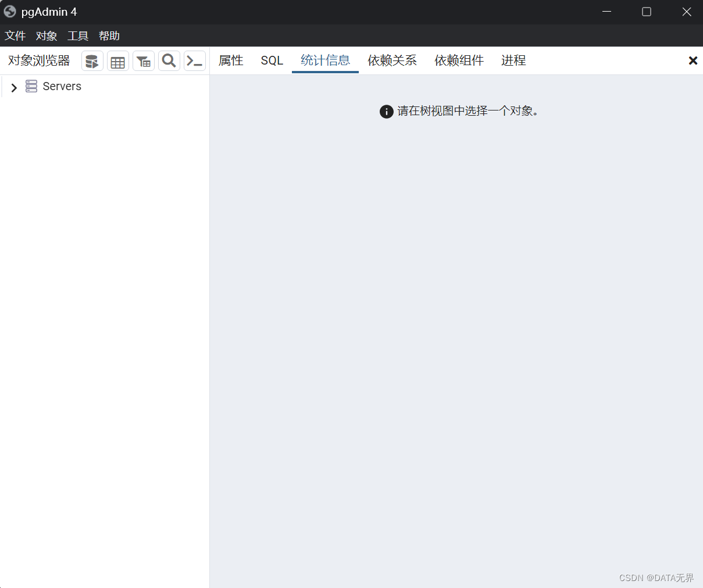Viewport: 703px width, 588px height.
Task: Switch to the 依赖关系 tab
Action: point(392,60)
